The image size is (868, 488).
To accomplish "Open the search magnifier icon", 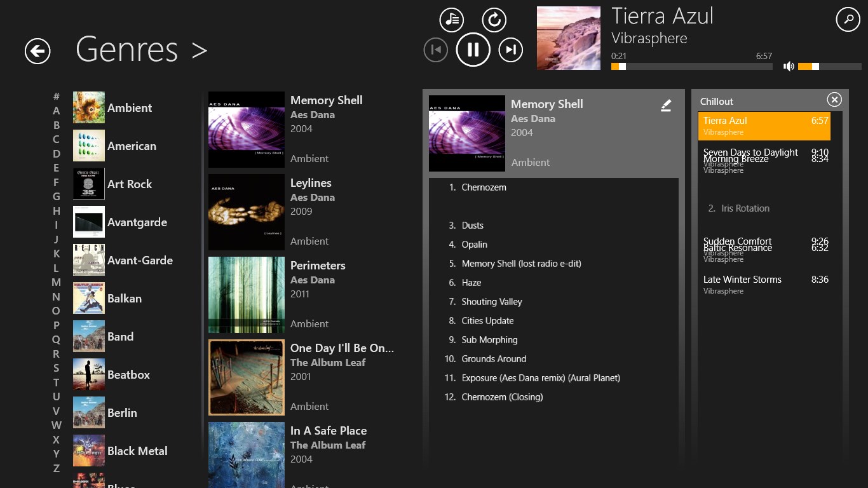I will 848,20.
